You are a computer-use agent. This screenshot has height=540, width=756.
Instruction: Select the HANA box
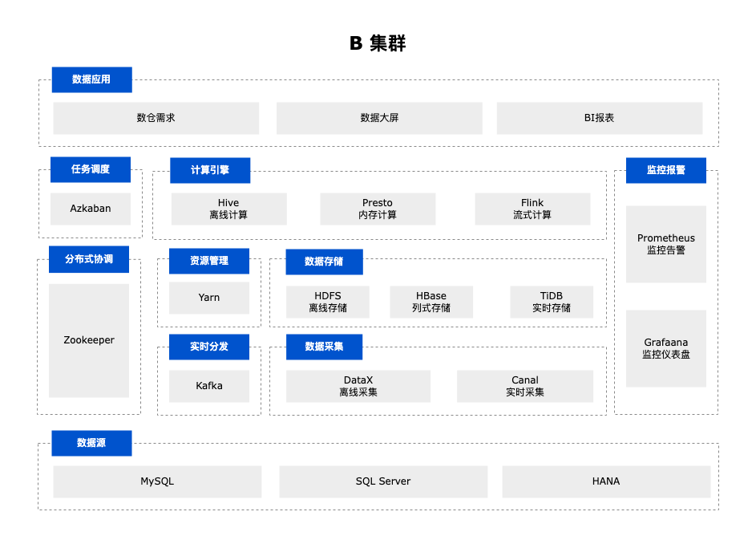606,481
